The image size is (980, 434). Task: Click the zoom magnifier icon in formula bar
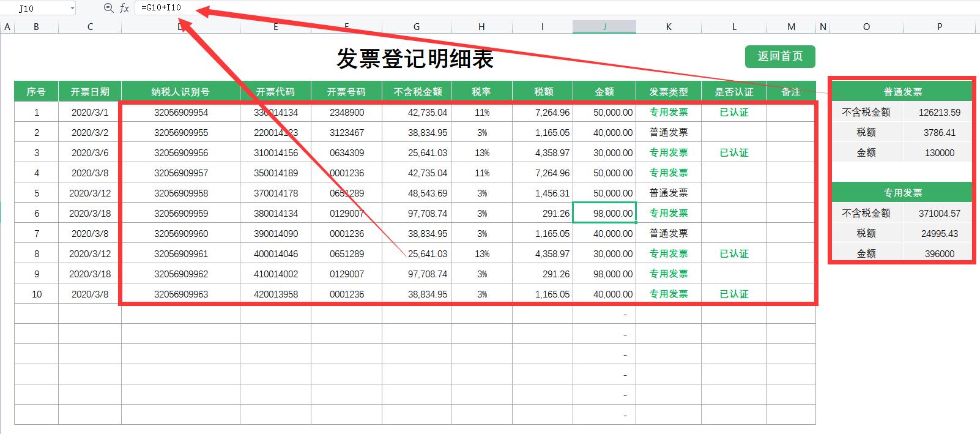(x=108, y=8)
